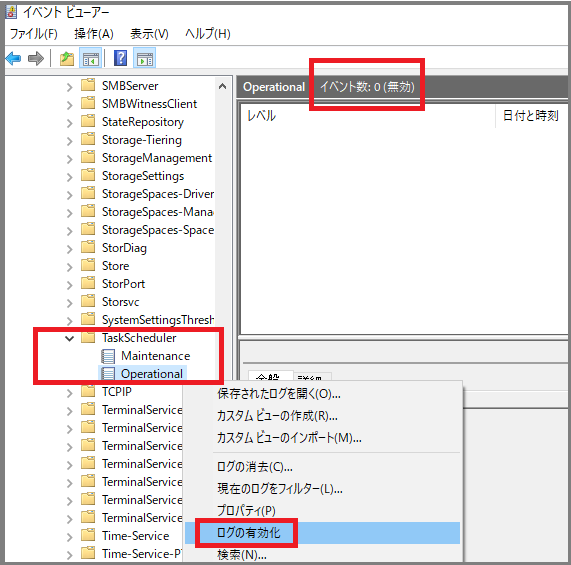Choose カスタム ビューのインポート(M)... entry

pos(289,438)
